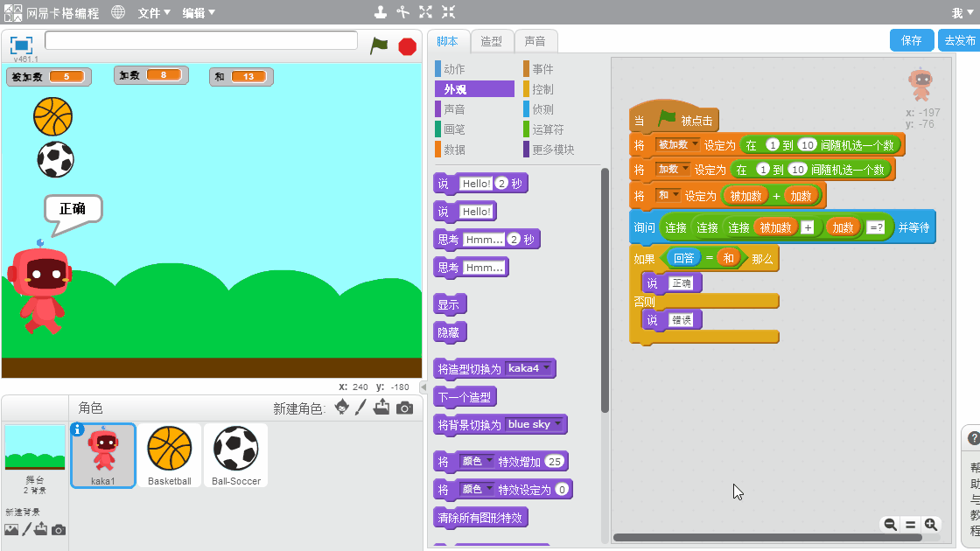Switch to the 造型 tab
Image resolution: width=980 pixels, height=551 pixels.
click(x=492, y=41)
